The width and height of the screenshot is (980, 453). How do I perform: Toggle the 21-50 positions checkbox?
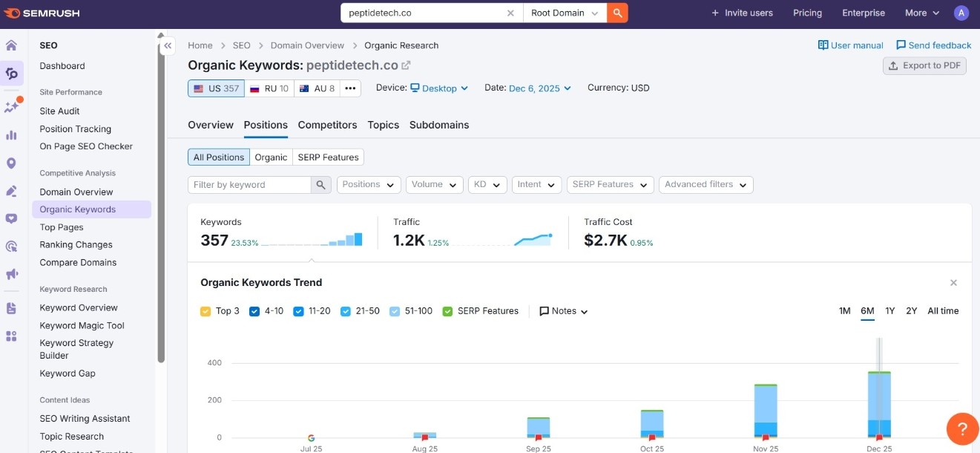(x=346, y=311)
